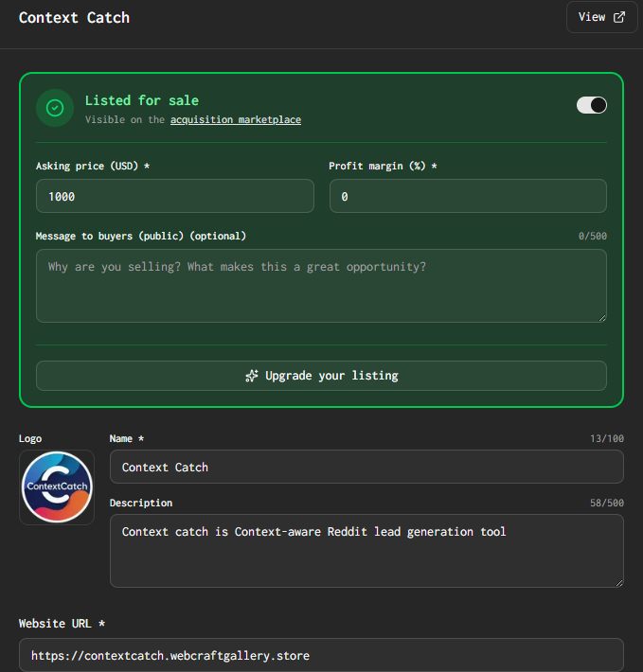This screenshot has width=643, height=672.
Task: Grab the description textarea resize handle
Action: click(619, 583)
